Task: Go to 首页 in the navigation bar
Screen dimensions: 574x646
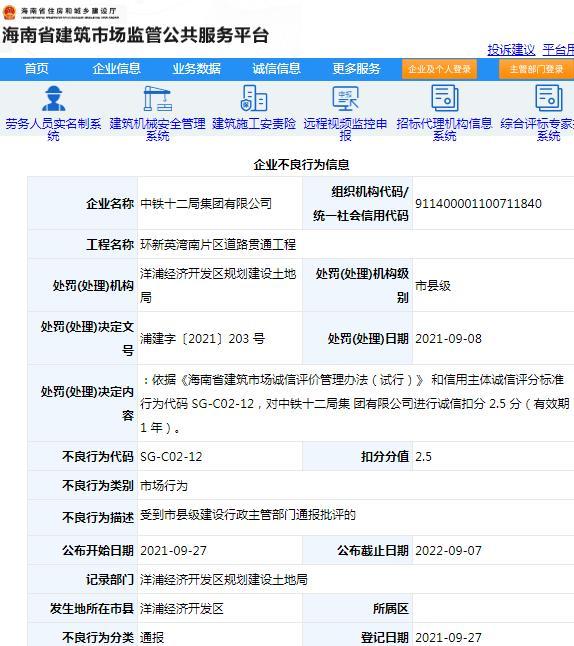Action: click(37, 68)
